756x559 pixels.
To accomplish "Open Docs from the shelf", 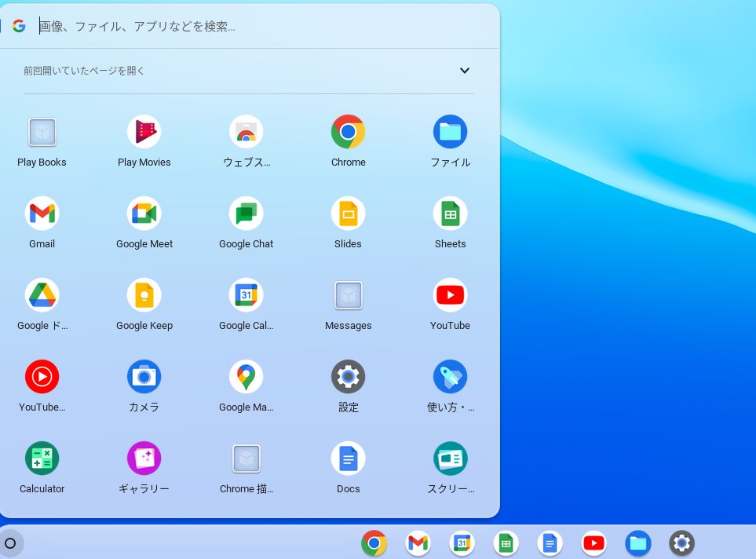I will click(550, 543).
